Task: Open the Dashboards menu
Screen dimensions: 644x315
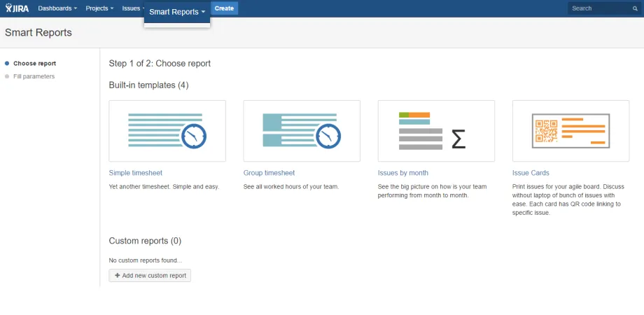Action: pos(57,8)
